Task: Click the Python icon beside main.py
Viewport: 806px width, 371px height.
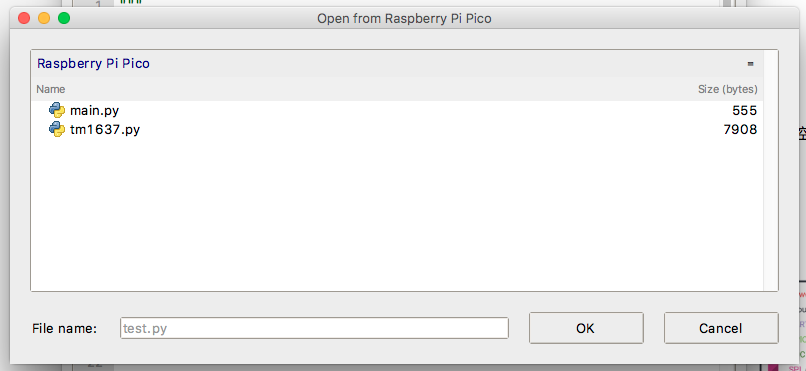Action: 57,110
